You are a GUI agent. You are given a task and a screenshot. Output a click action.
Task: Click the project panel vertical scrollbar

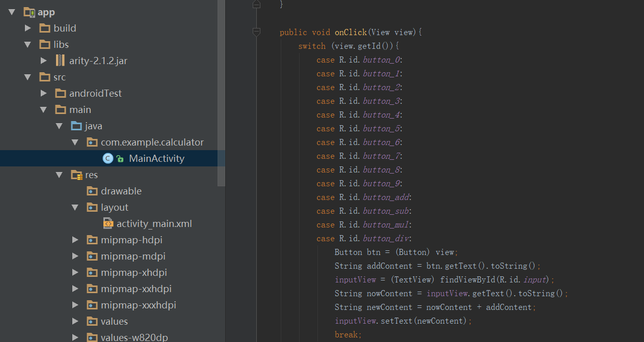[221, 92]
